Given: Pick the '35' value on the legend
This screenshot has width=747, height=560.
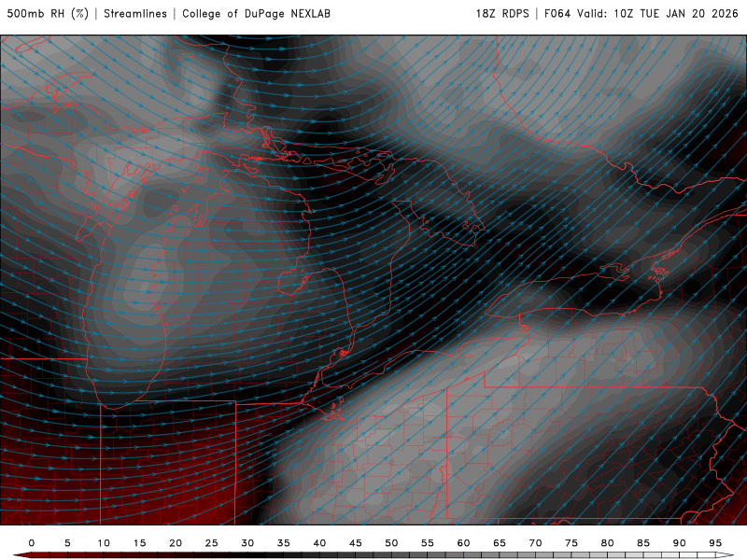Looking at the screenshot, I should pos(284,543).
